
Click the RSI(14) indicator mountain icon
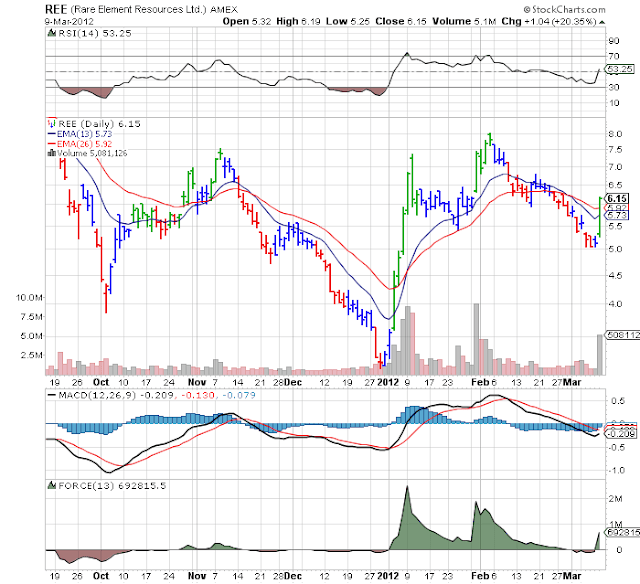click(x=51, y=33)
